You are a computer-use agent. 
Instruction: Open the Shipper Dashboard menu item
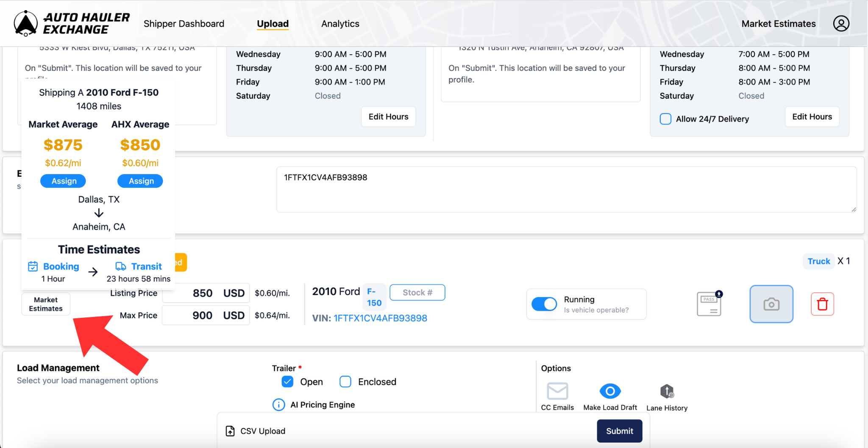pyautogui.click(x=184, y=24)
